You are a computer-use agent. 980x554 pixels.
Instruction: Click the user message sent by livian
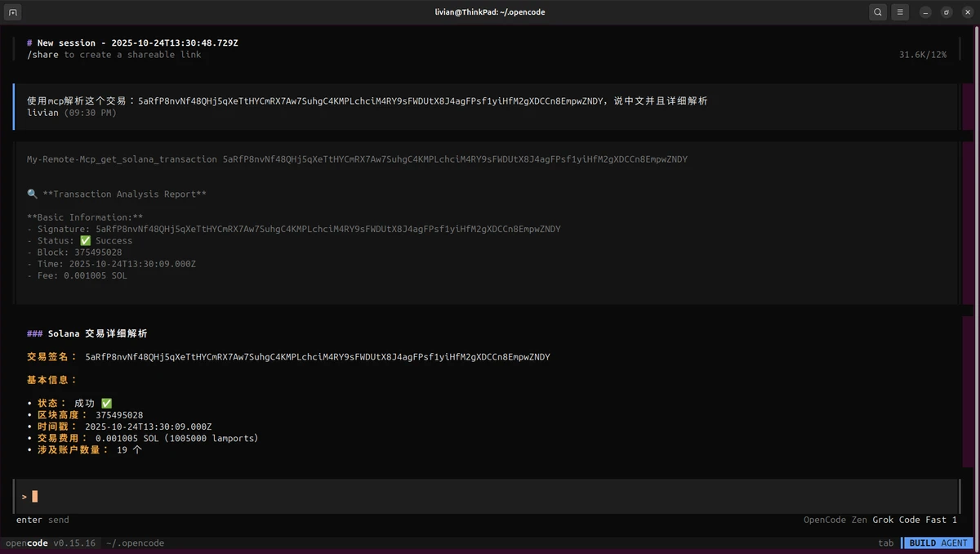[x=367, y=101]
